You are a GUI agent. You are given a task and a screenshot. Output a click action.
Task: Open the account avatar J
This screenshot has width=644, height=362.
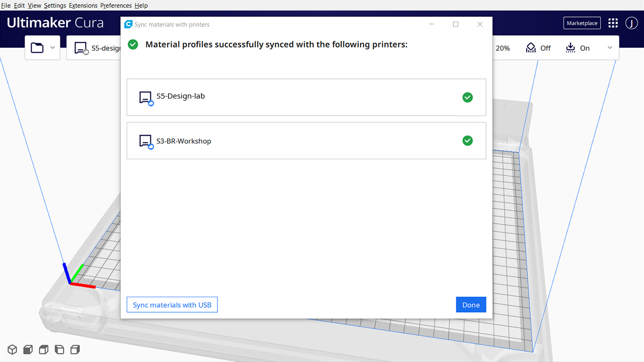[631, 23]
